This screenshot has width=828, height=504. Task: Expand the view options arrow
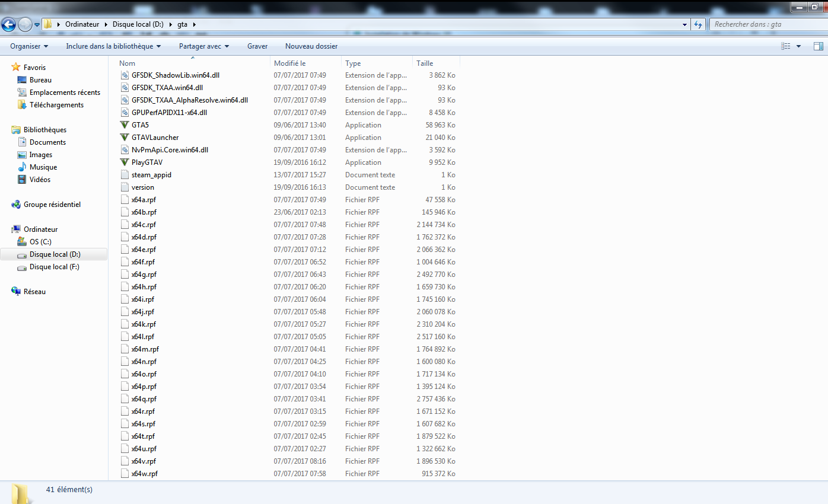798,46
